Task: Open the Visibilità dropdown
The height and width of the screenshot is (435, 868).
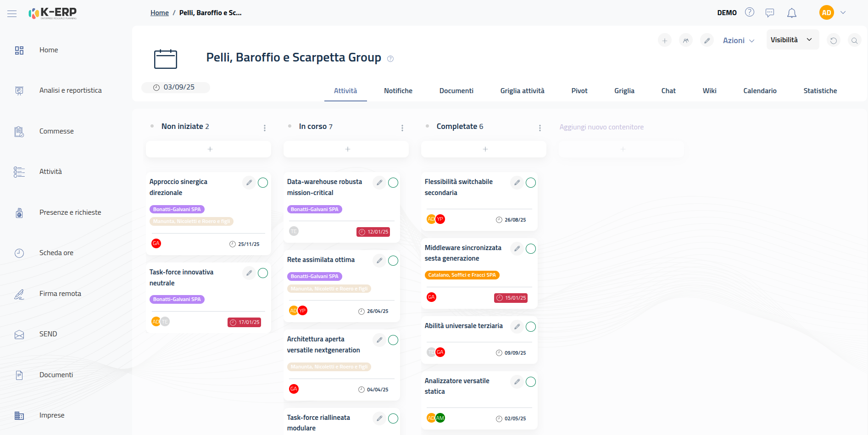Action: coord(792,40)
